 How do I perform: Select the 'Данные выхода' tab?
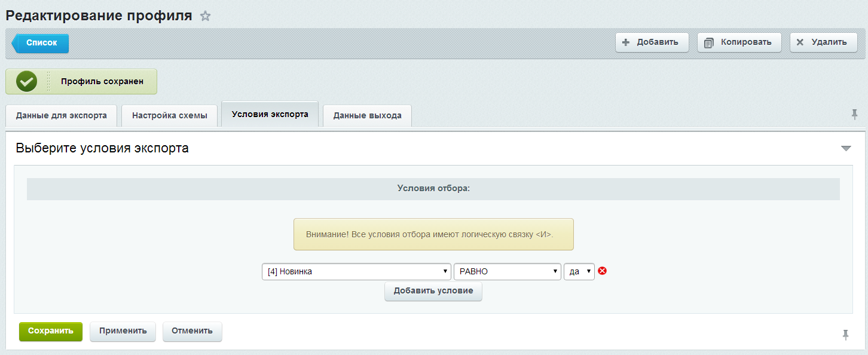point(367,115)
